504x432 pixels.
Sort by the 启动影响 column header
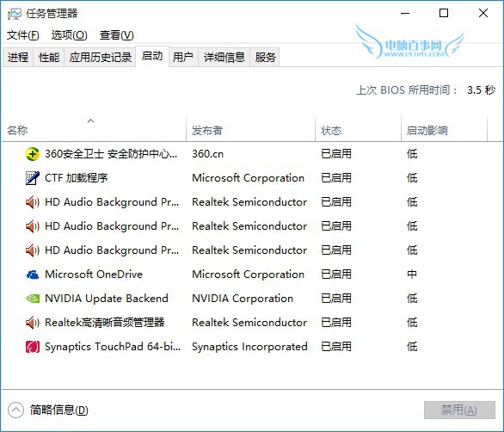[444, 130]
